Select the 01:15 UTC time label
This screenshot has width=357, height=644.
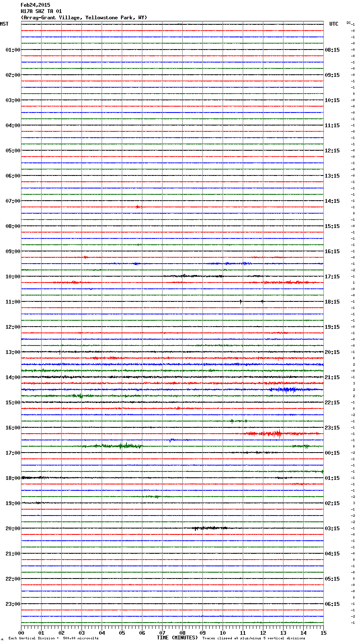[332, 478]
